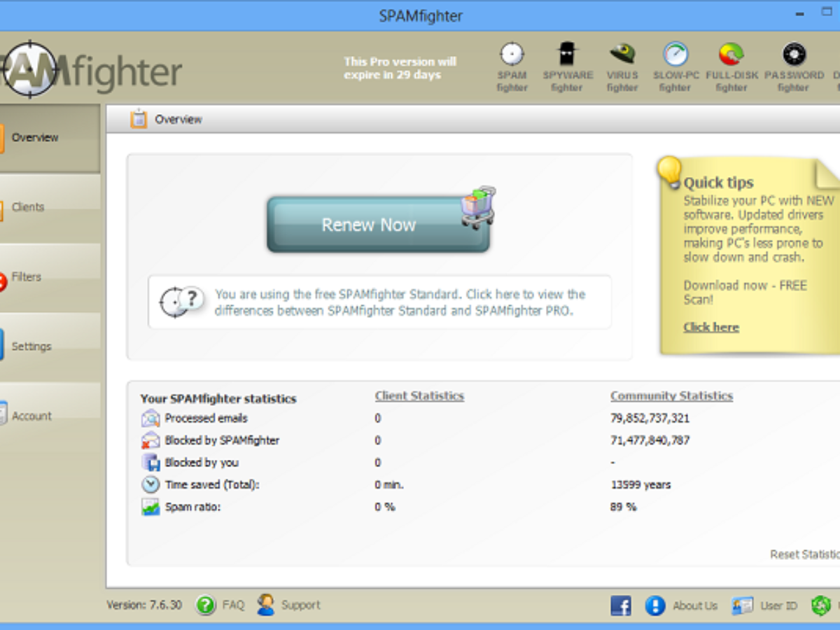
Task: Open the PASSWORD fighter icon
Action: [794, 55]
